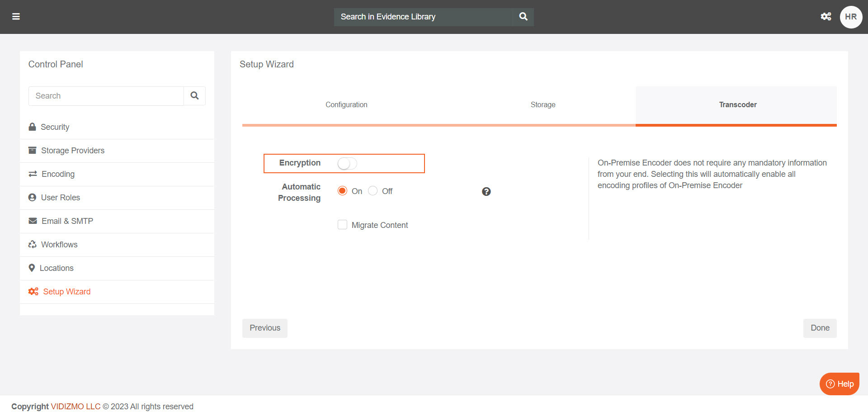
Task: Open Storage Providers in the sidebar
Action: point(72,151)
